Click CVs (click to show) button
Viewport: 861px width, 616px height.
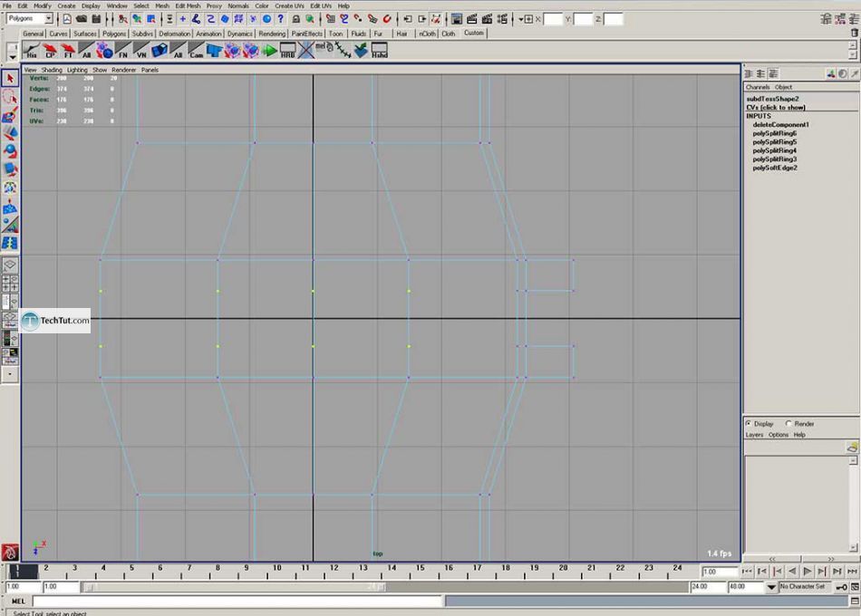775,108
